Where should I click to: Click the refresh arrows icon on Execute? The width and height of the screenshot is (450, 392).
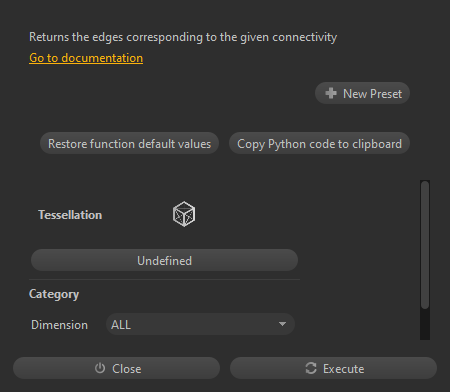(311, 368)
